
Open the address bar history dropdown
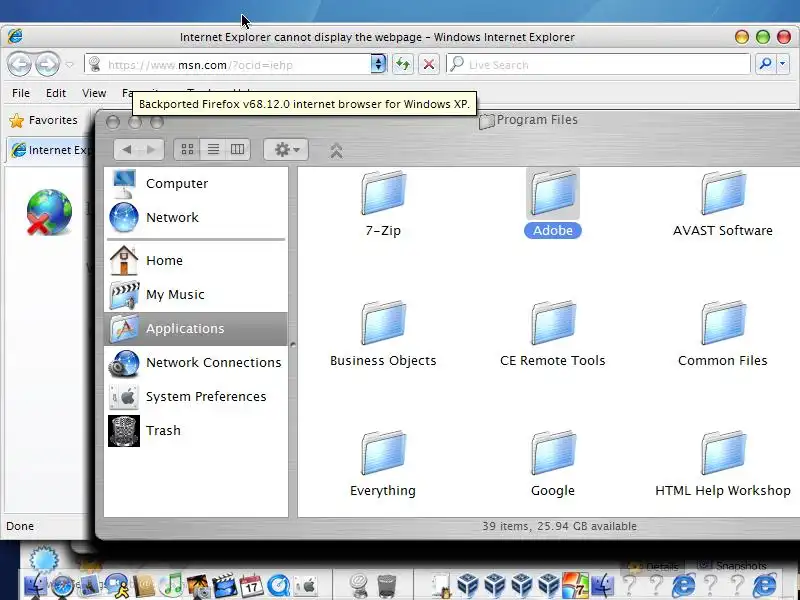[x=378, y=64]
